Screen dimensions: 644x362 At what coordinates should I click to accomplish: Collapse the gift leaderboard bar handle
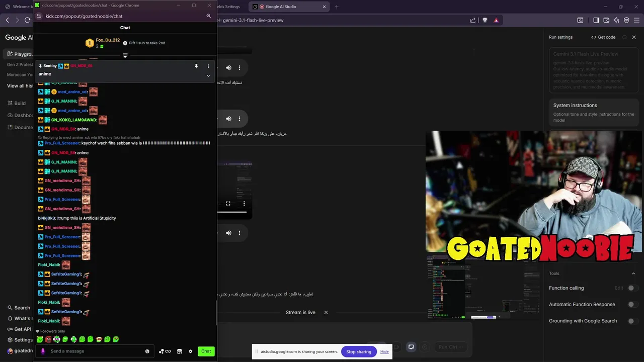125,55
